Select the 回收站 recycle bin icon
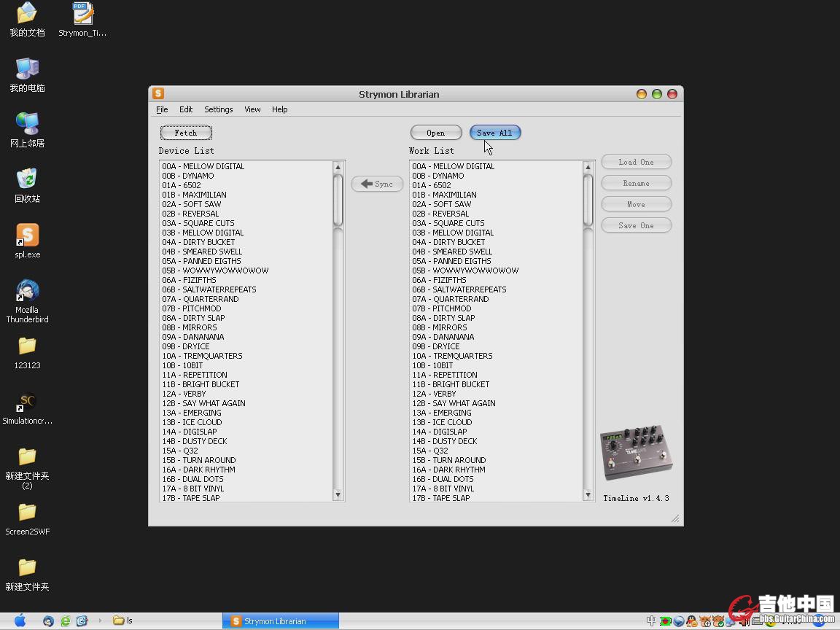The image size is (840, 630). pos(27,186)
